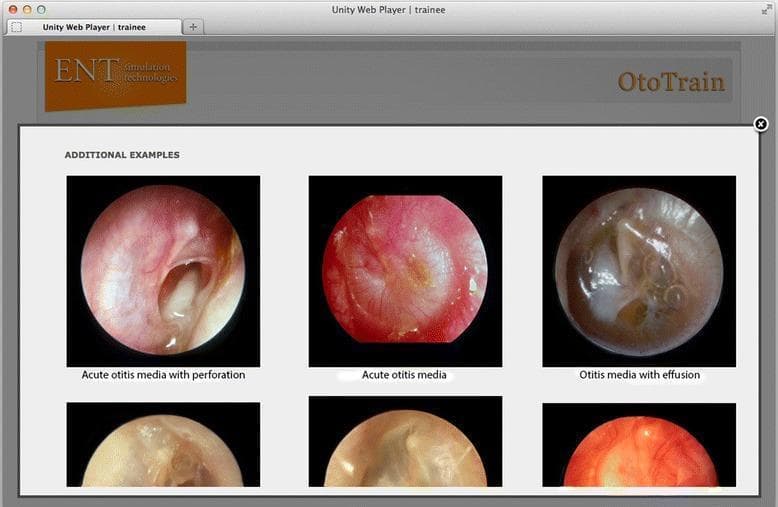778x507 pixels.
Task: Open the Otitis media with effusion image
Action: point(639,271)
